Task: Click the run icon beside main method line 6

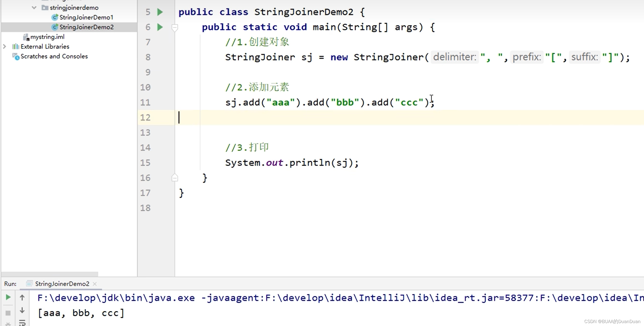Action: tap(160, 27)
